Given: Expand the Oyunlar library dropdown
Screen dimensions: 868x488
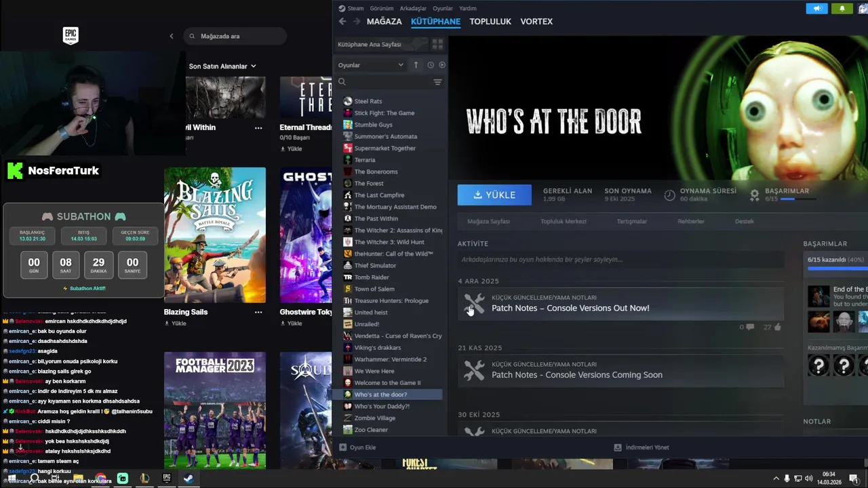Looking at the screenshot, I should click(371, 65).
